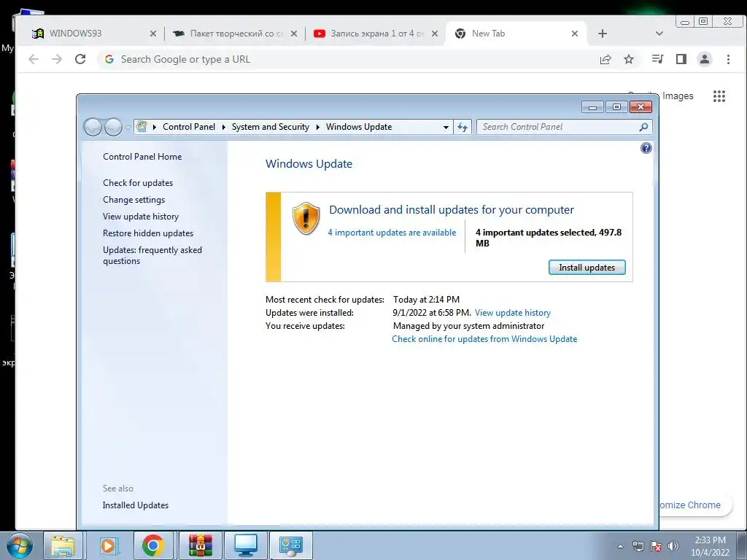Open the Chrome profile avatar
The width and height of the screenshot is (747, 560).
pyautogui.click(x=705, y=59)
